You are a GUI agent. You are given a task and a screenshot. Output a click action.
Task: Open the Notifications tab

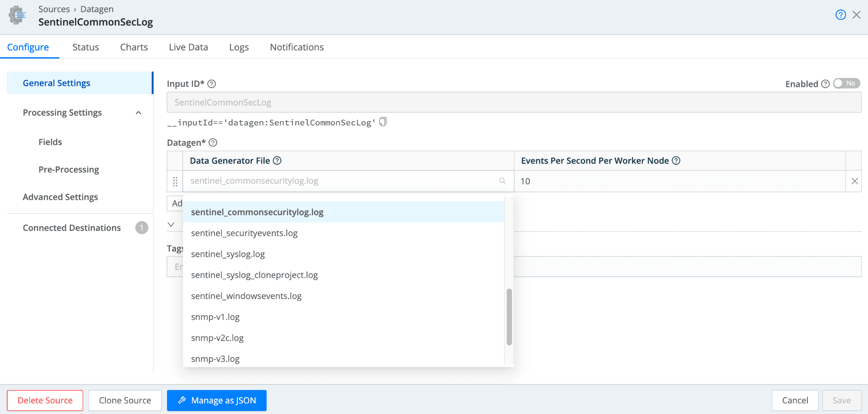tap(297, 47)
